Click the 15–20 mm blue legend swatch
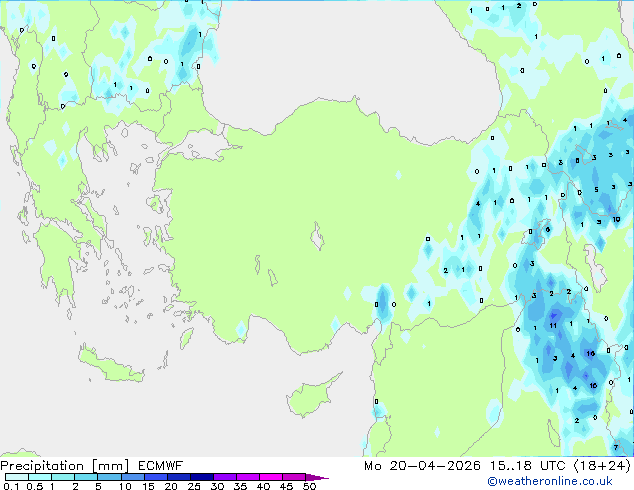The width and height of the screenshot is (634, 490). 155,477
